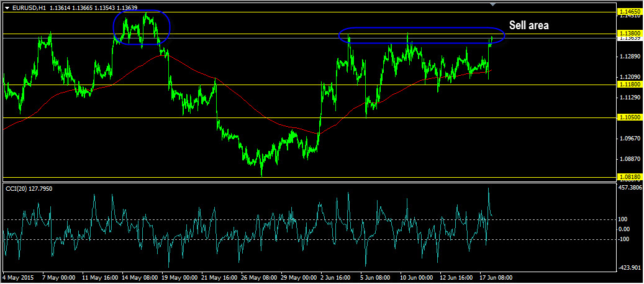Click the grey chart shift triangle marker
The image size is (644, 284).
493,4
